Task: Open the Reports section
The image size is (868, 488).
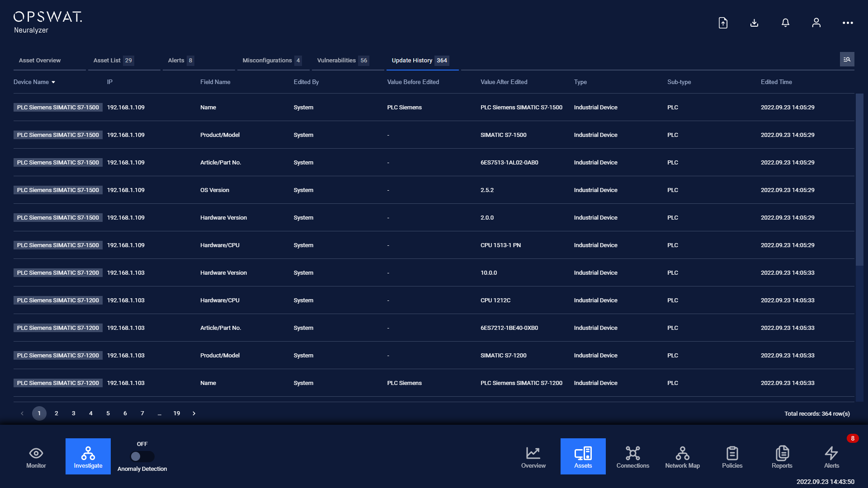Action: tap(782, 457)
